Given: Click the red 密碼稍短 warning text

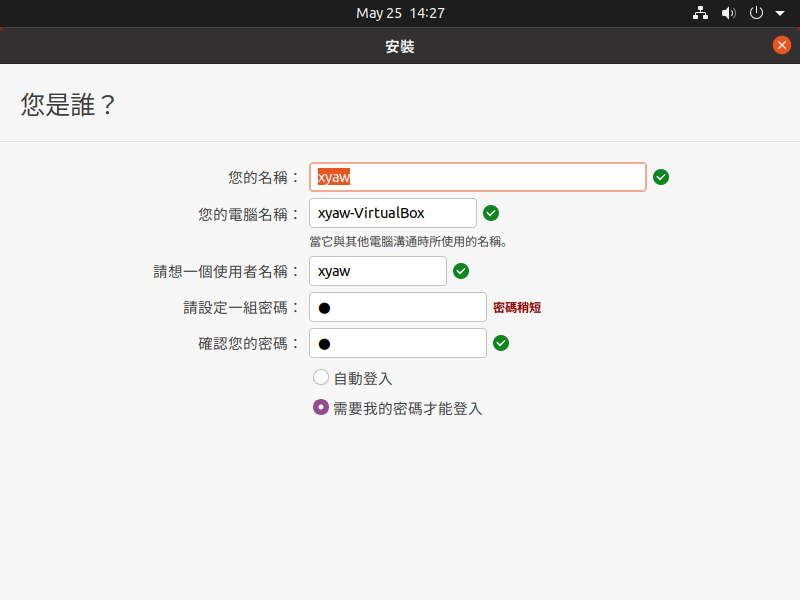Looking at the screenshot, I should [x=517, y=307].
